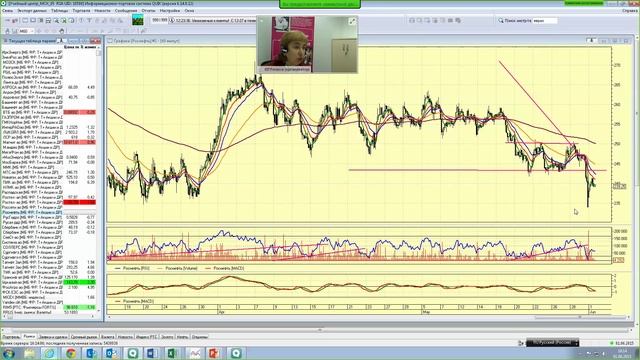
Task: Expand the webcam video overlay
Action: [352, 21]
